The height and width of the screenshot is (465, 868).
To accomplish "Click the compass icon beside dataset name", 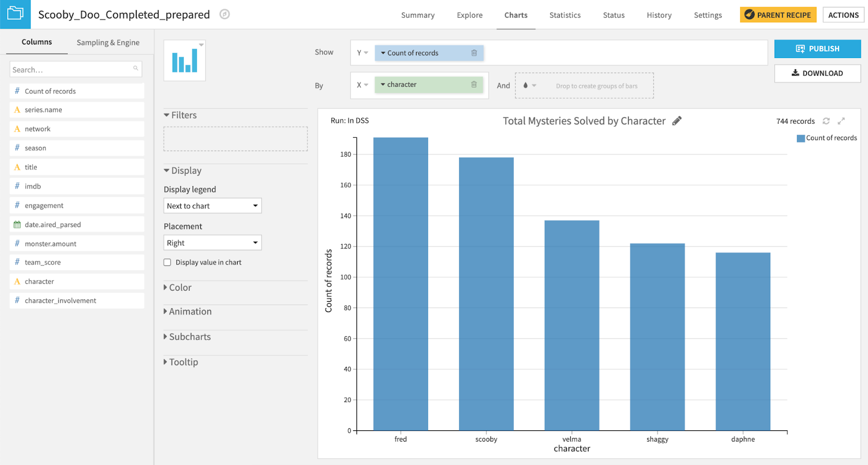I will tap(225, 15).
